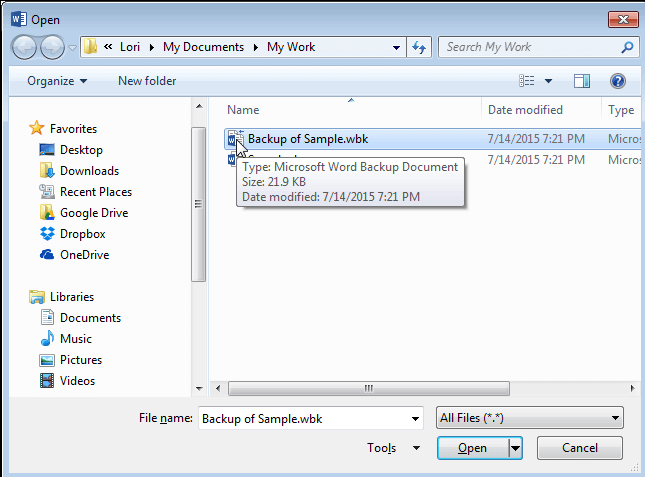Open the Music library
The height and width of the screenshot is (477, 645).
pyautogui.click(x=75, y=338)
